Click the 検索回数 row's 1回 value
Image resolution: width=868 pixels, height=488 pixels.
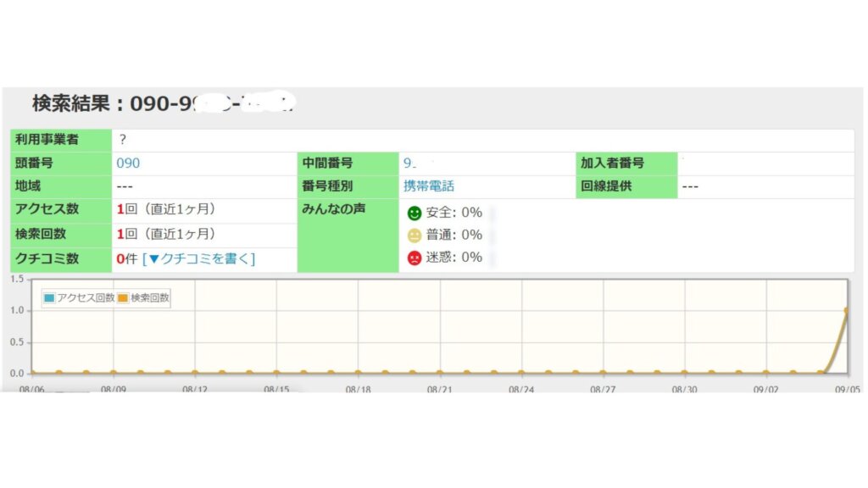126,234
